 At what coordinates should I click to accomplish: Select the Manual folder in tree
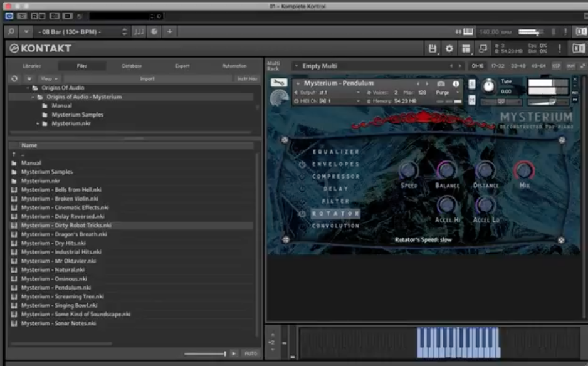click(61, 106)
